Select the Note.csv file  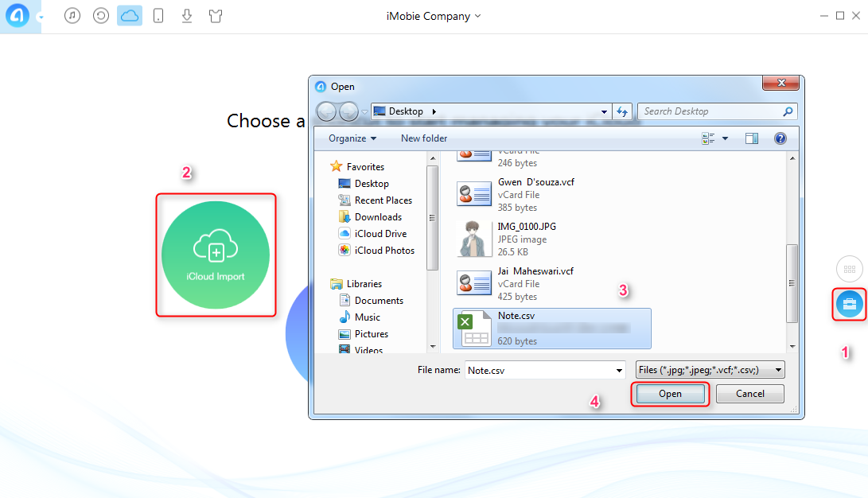pyautogui.click(x=552, y=329)
